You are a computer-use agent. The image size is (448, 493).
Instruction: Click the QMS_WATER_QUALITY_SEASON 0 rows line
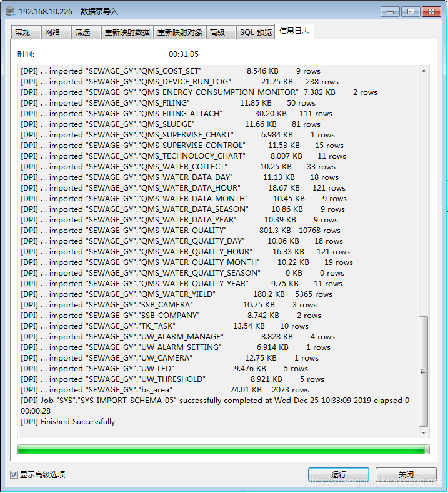182,273
